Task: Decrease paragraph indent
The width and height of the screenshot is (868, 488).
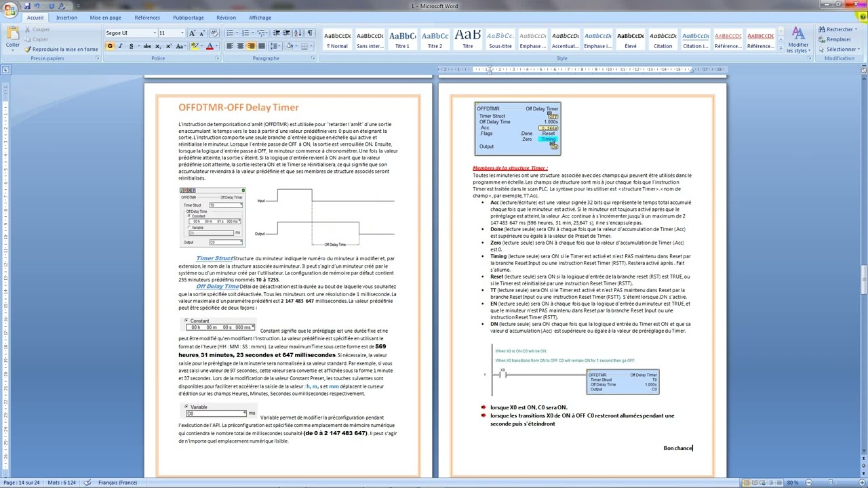Action: tap(276, 33)
